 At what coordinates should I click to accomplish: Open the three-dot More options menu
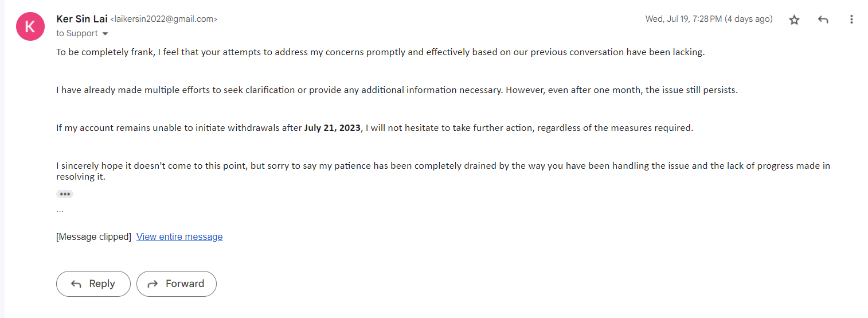pyautogui.click(x=851, y=20)
